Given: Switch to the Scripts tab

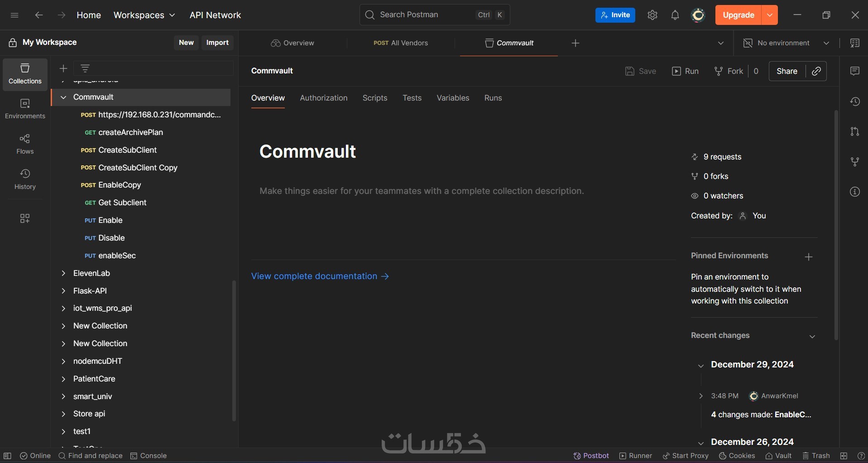Looking at the screenshot, I should tap(375, 98).
